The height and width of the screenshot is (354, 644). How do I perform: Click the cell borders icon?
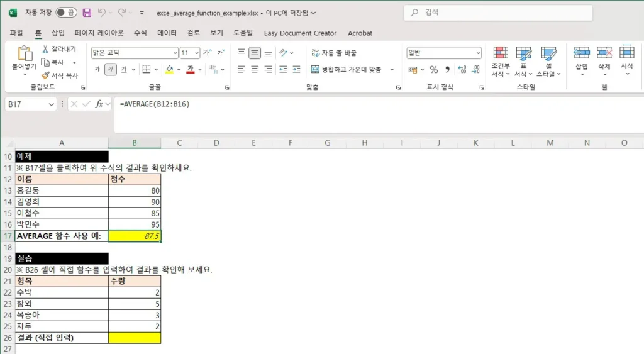click(146, 69)
